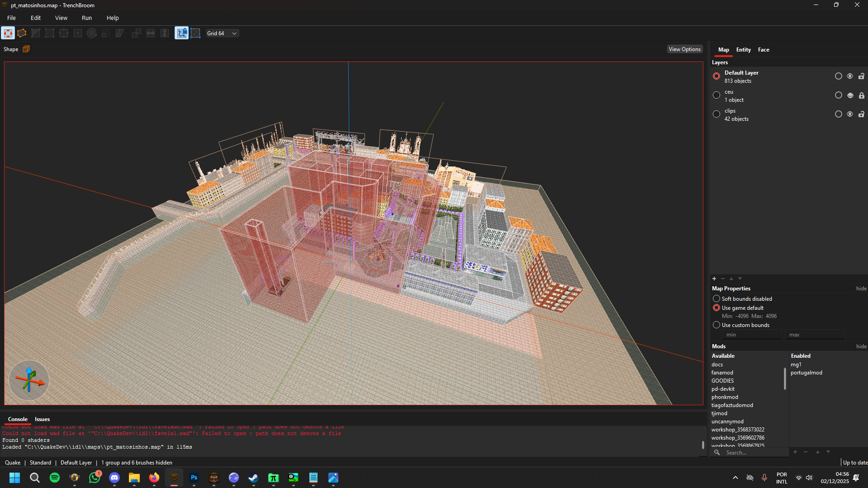Unlock the ceu layer padlock
The width and height of the screenshot is (868, 488).
coord(861,95)
